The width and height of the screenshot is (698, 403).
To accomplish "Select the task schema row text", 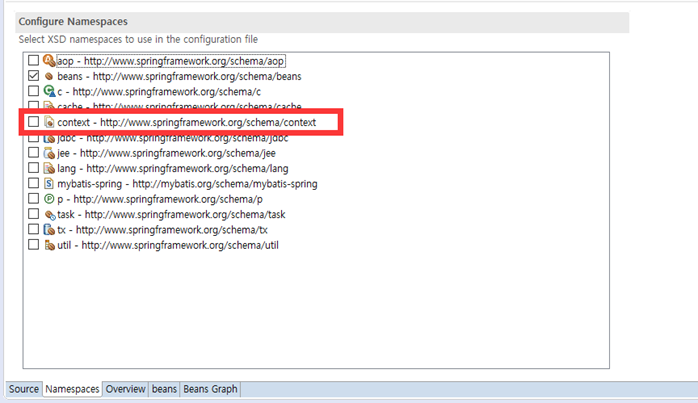I will (171, 215).
